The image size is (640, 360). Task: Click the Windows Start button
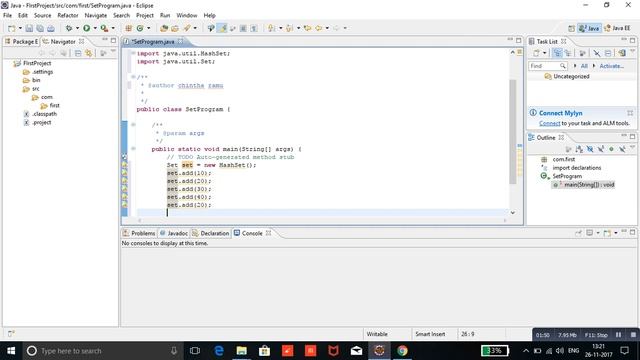tap(11, 351)
